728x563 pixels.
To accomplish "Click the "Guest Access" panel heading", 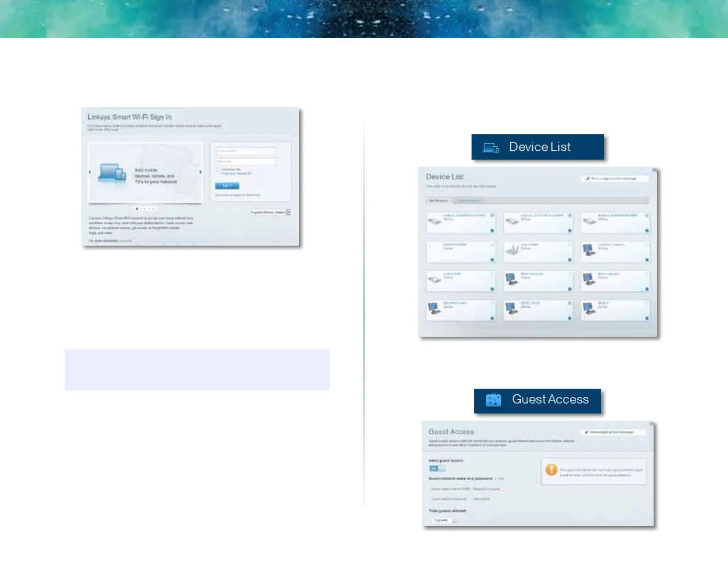I will (x=451, y=432).
